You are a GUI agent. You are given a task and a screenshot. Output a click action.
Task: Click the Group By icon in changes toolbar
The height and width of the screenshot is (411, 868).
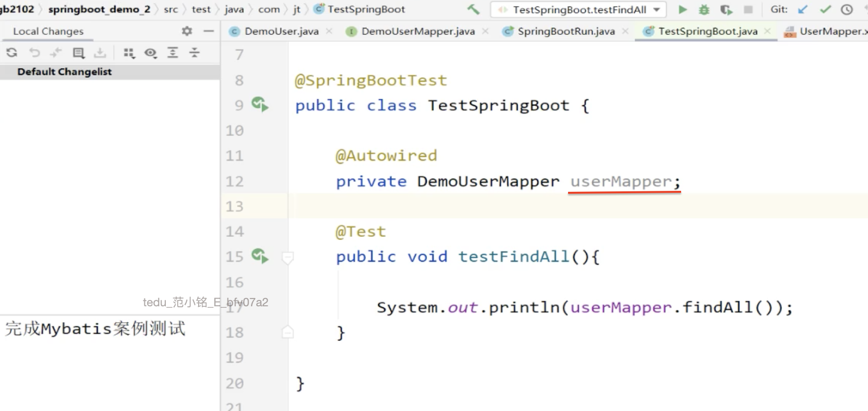[129, 52]
